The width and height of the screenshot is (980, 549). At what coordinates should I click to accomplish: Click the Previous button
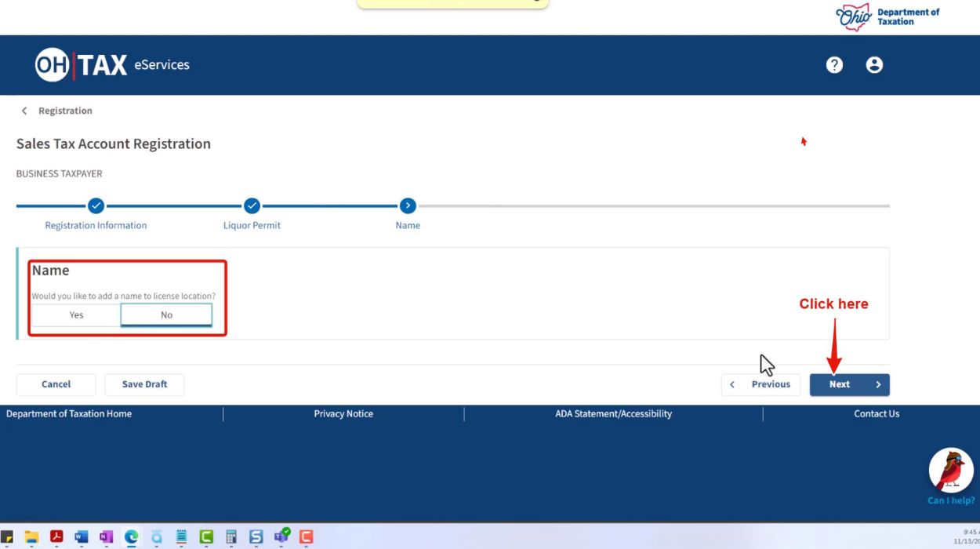[760, 385]
